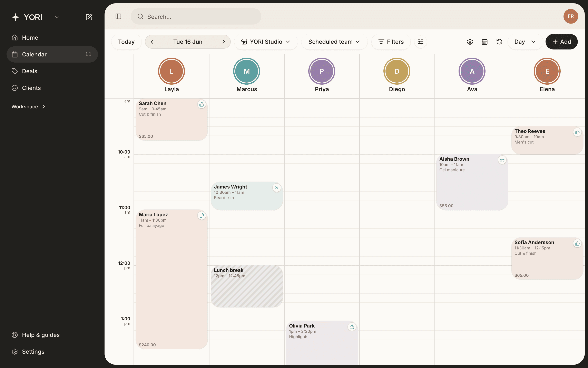This screenshot has height=368, width=588.
Task: Open the Scheduled team dropdown
Action: 334,42
